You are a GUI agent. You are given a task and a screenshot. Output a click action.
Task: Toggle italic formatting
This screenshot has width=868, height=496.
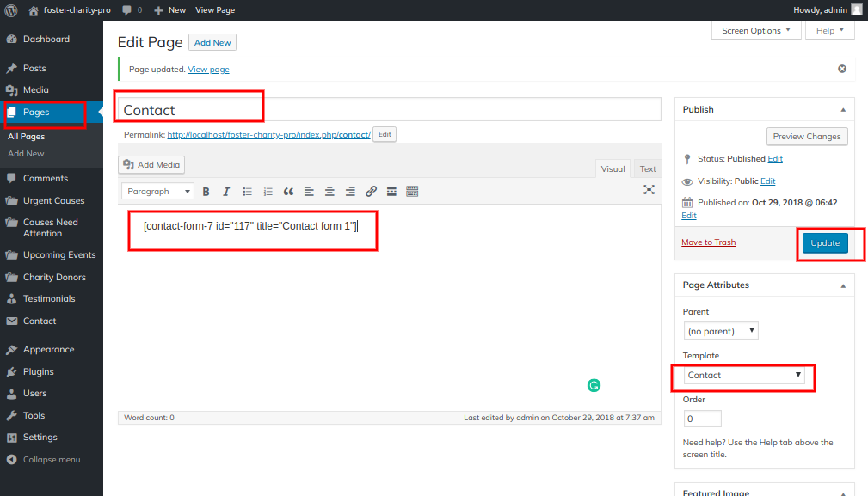click(x=226, y=192)
